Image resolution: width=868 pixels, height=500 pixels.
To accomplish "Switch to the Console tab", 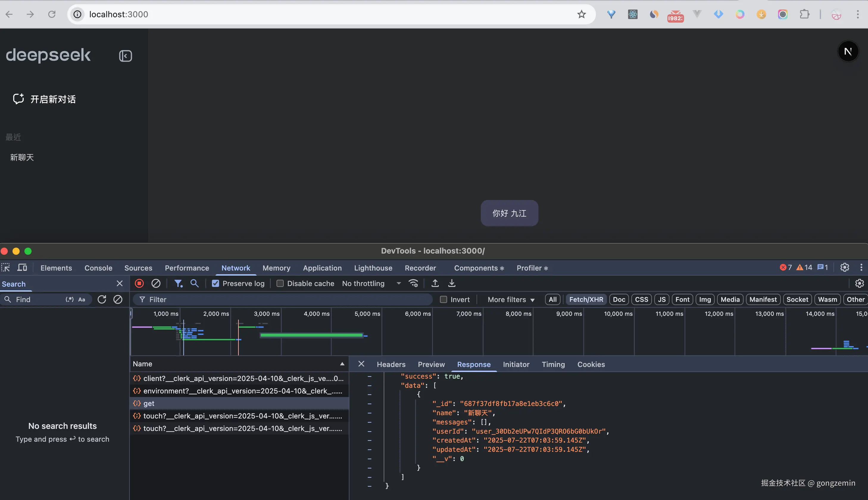I will click(x=98, y=268).
